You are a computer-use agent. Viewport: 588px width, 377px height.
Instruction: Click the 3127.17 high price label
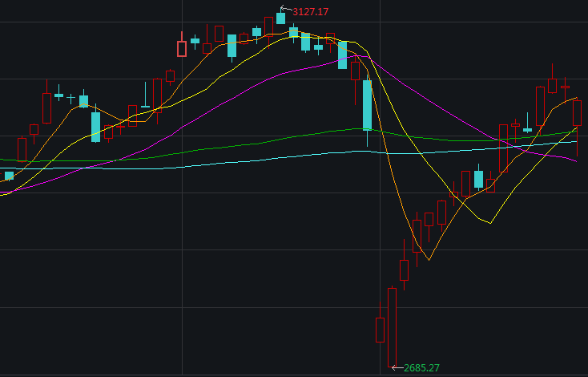[x=310, y=12]
